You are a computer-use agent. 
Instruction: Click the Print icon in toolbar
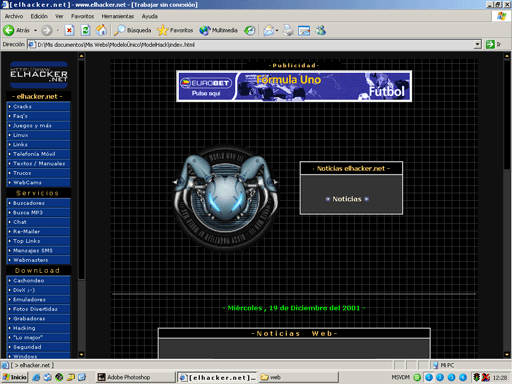click(288, 31)
